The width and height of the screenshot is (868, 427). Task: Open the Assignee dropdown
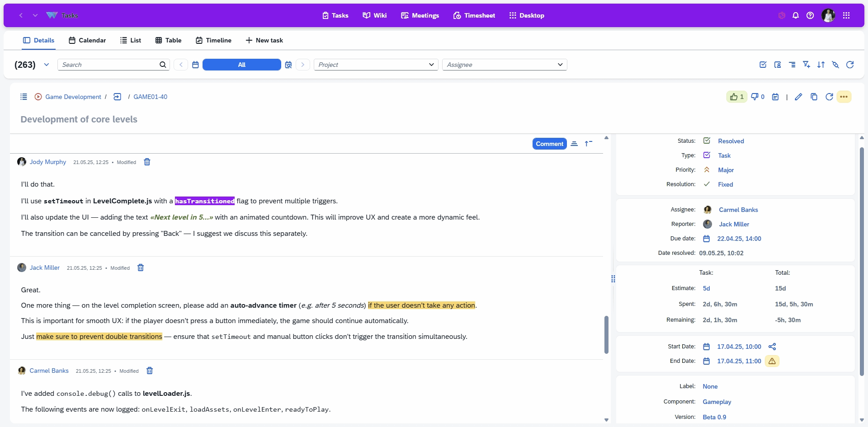504,65
